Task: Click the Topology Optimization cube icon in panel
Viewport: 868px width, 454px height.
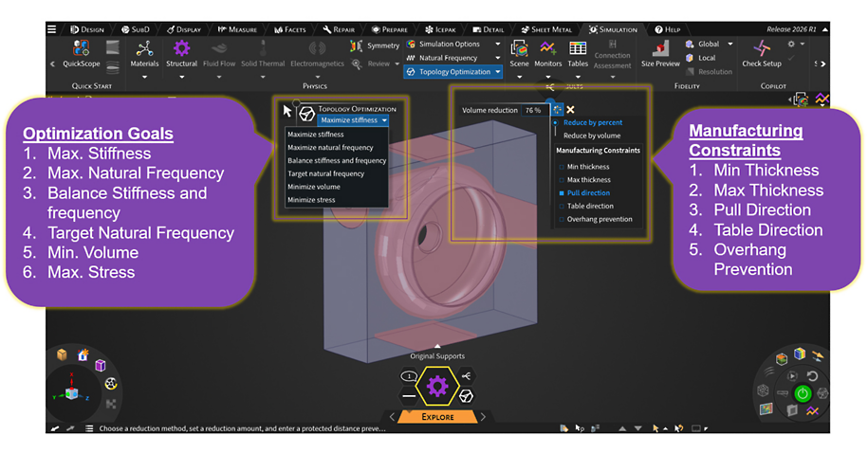Action: [306, 114]
